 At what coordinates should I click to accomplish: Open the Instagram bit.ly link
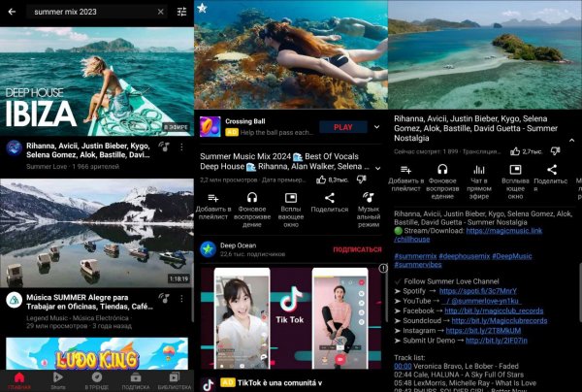[483, 330]
